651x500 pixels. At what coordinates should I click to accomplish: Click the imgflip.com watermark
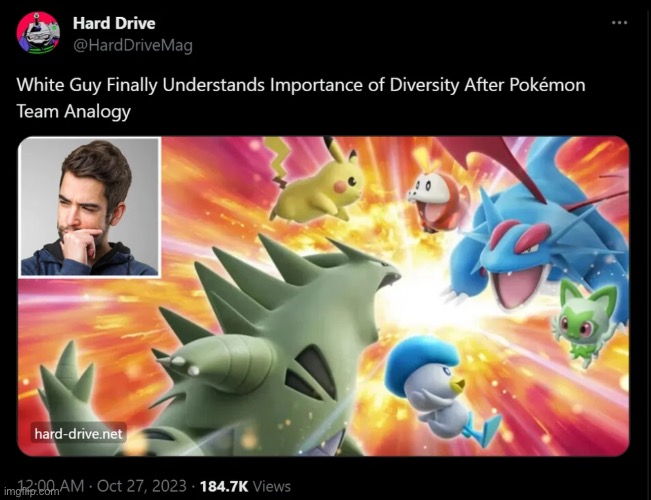[30, 492]
